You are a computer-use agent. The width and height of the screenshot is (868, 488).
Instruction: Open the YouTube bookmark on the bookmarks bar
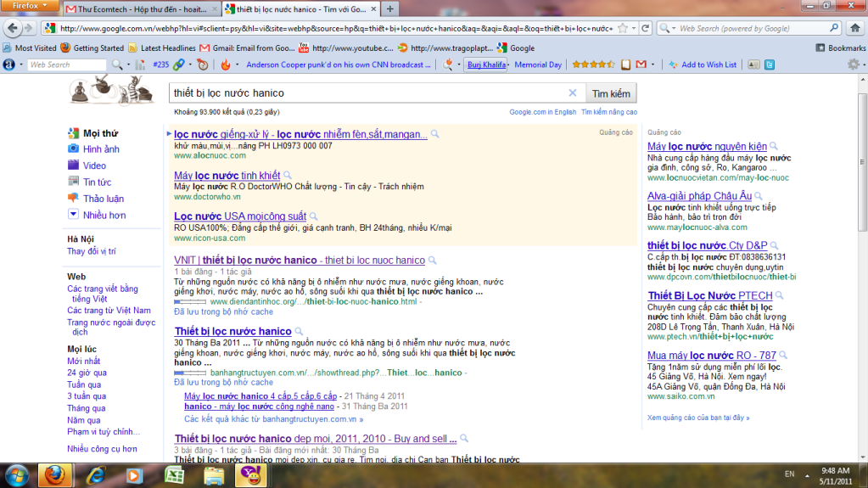[x=346, y=48]
